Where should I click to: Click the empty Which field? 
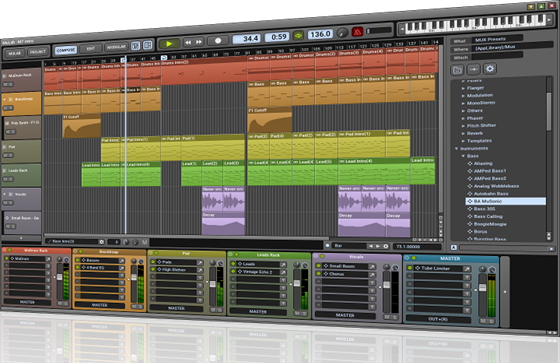point(498,56)
